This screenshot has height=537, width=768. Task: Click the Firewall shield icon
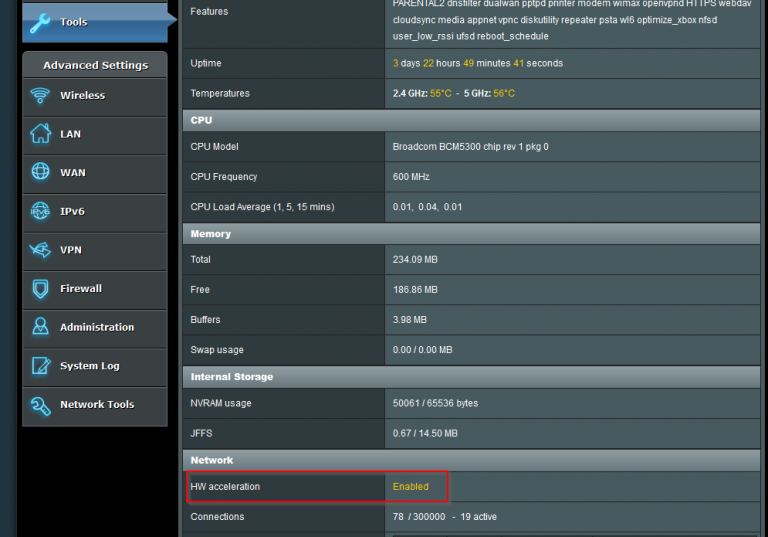tap(40, 289)
